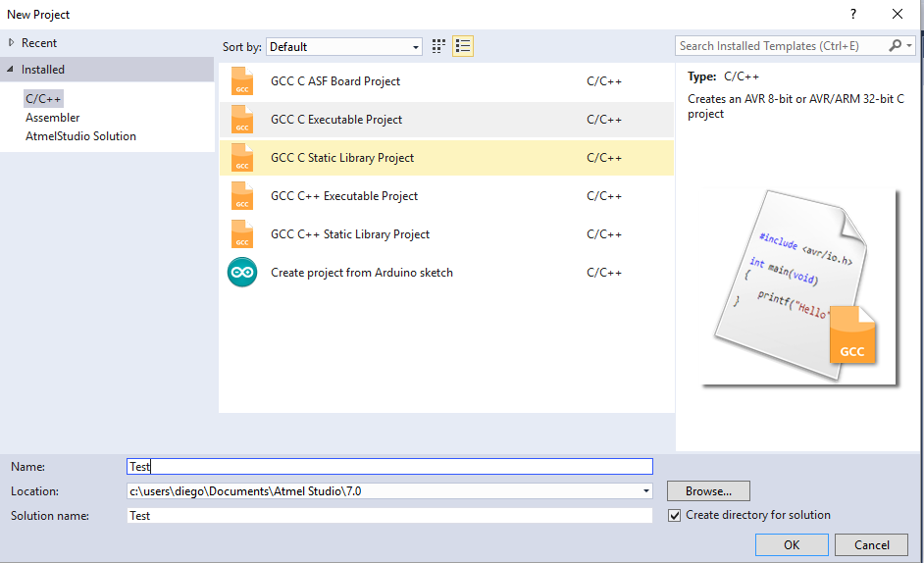Screen dimensions: 924x563
Task: Select the AtmelStudio Solution category
Action: click(x=80, y=136)
